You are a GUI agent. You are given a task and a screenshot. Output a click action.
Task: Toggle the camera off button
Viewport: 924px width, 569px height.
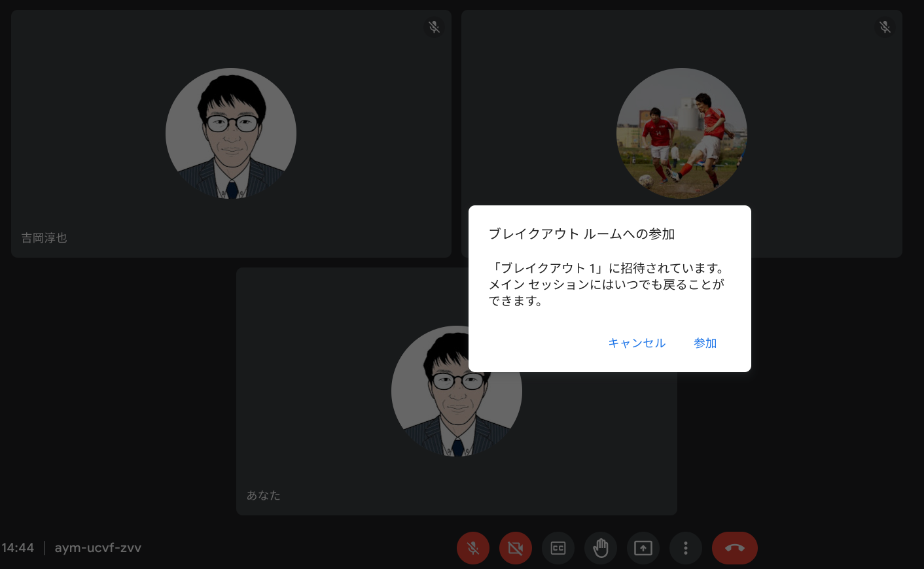(x=516, y=548)
